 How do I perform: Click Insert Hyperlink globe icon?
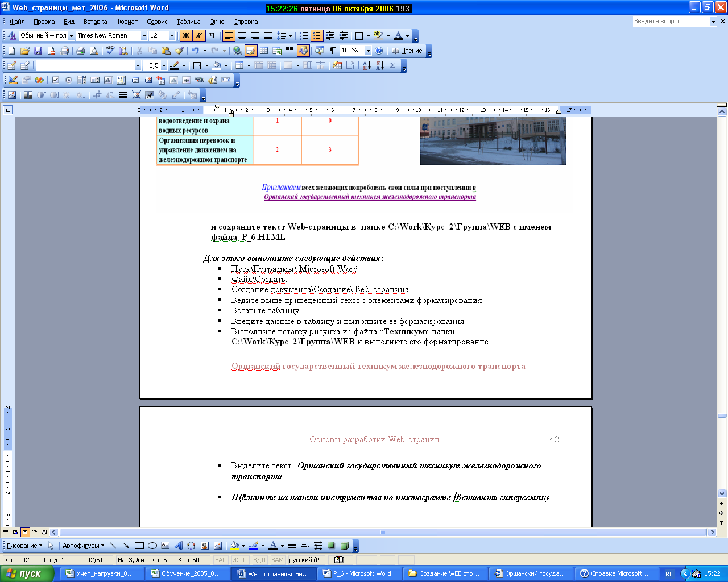tap(238, 51)
